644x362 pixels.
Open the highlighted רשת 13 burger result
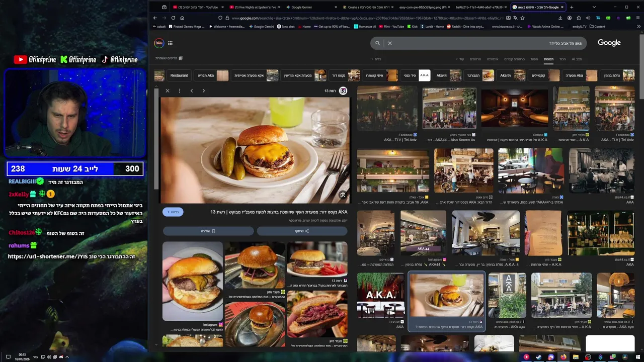pos(446,302)
